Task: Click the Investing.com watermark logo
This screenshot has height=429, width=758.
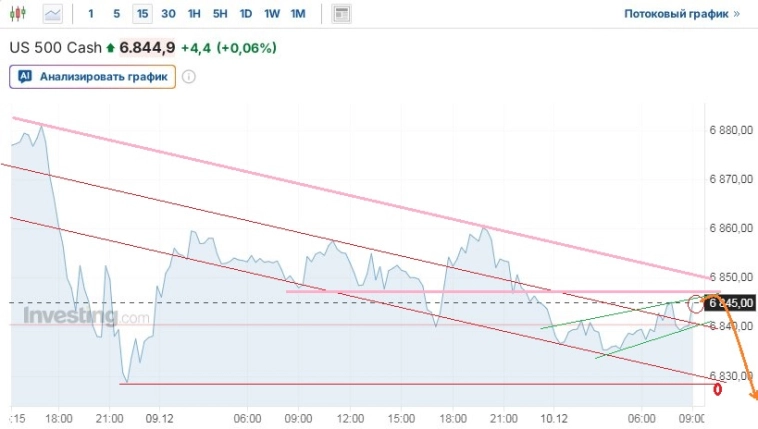Action: (x=86, y=317)
